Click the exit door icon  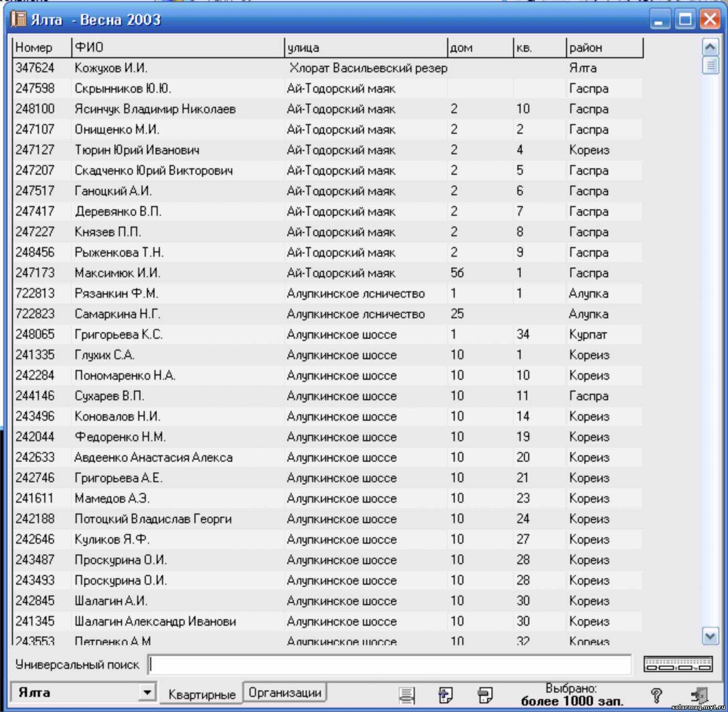pyautogui.click(x=699, y=696)
